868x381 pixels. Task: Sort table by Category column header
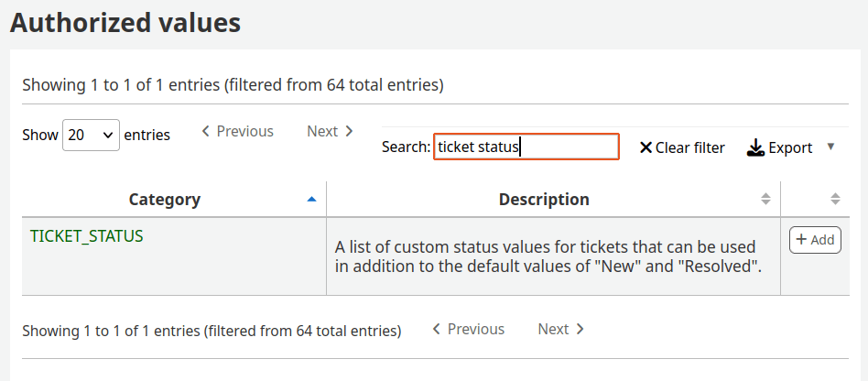165,200
